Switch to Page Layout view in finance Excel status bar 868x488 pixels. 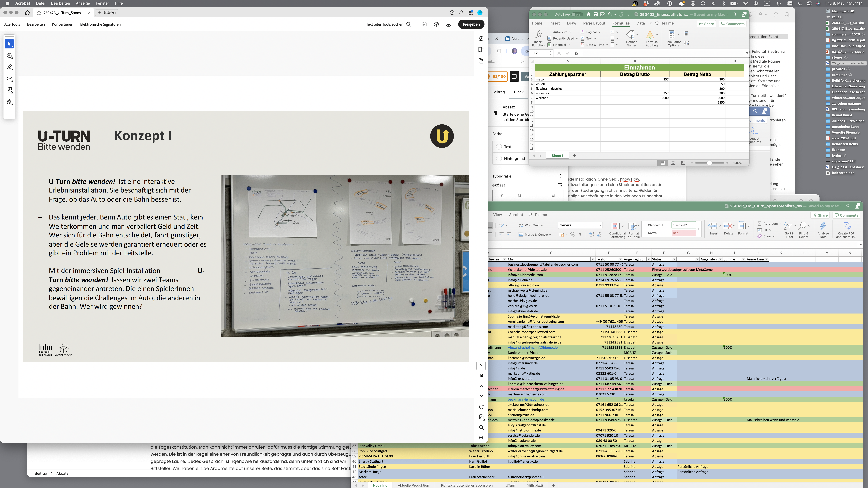pos(673,163)
